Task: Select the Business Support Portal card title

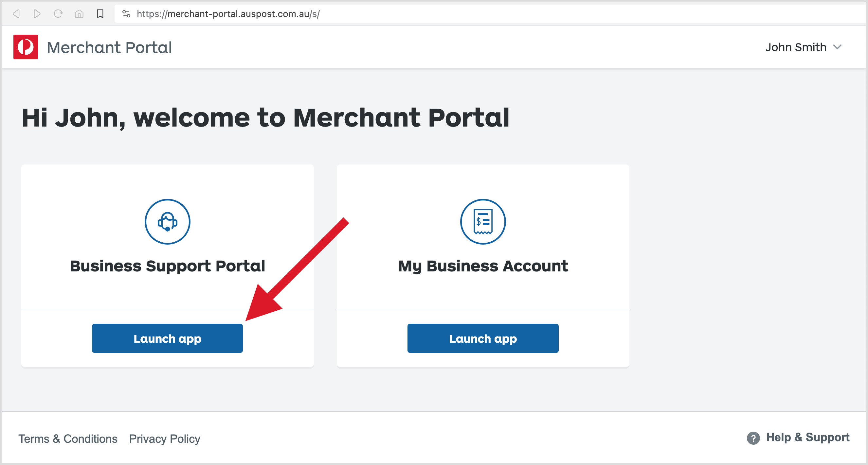Action: [168, 266]
